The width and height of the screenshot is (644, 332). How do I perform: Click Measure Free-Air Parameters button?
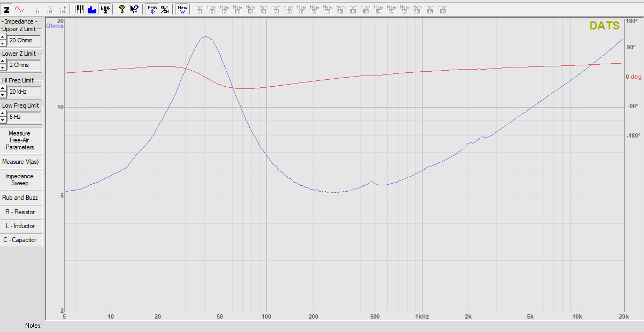pos(20,140)
